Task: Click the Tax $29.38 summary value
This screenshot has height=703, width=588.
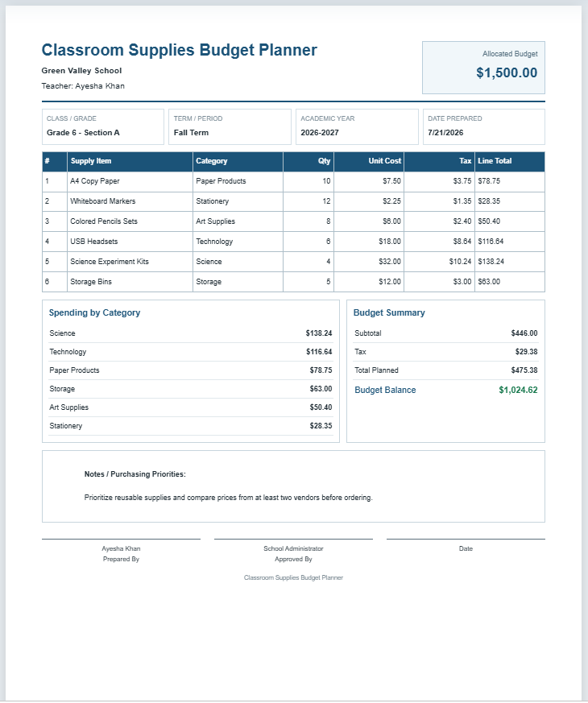Action: 526,352
